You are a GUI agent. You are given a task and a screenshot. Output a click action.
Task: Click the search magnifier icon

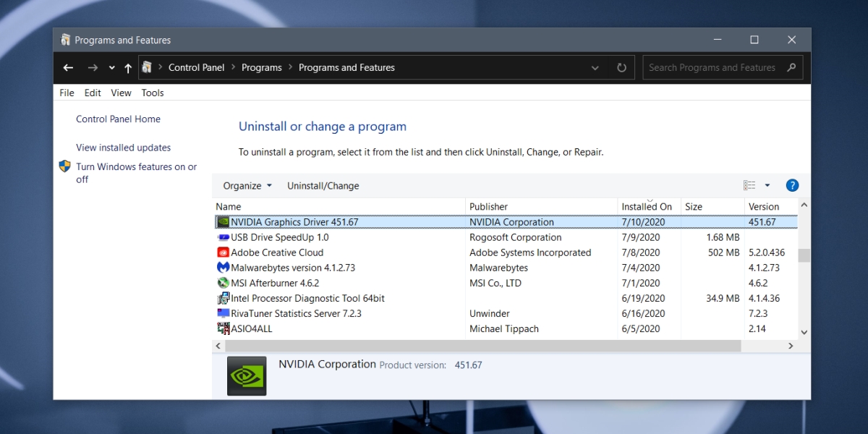click(791, 67)
